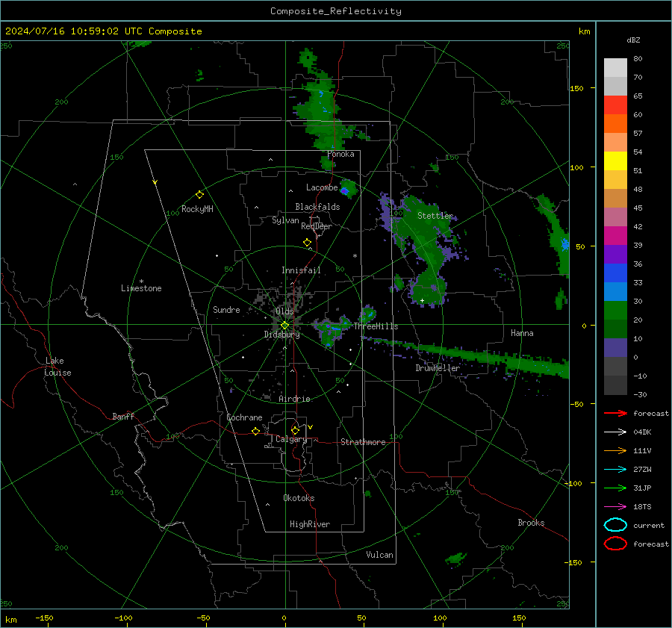
Task: Click the Calgary city label
Action: pos(291,439)
